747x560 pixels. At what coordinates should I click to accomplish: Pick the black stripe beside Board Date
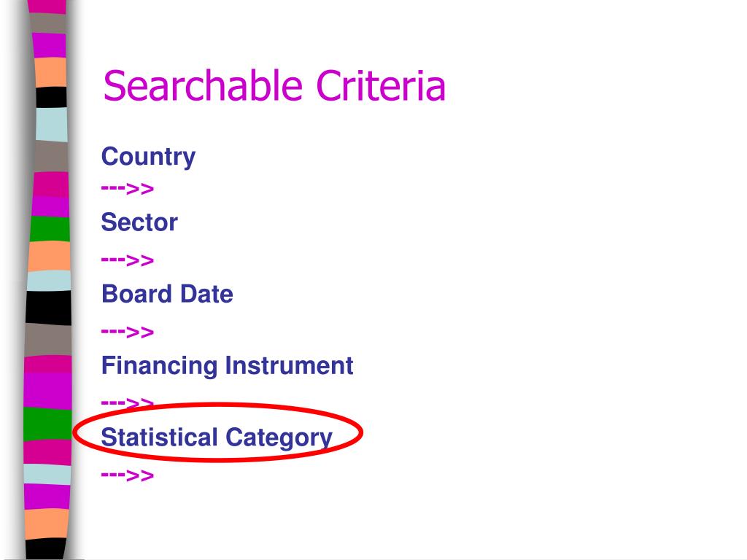(49, 308)
